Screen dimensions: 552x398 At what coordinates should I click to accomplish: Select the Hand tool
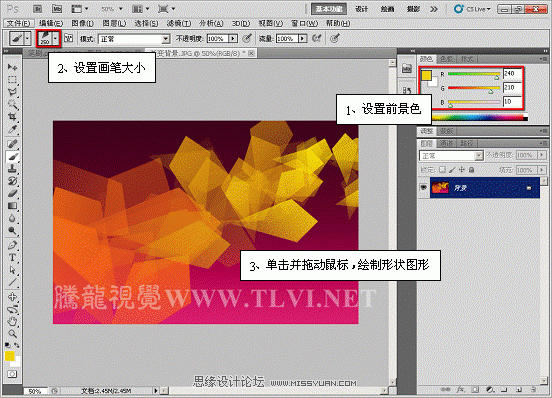tap(12, 321)
